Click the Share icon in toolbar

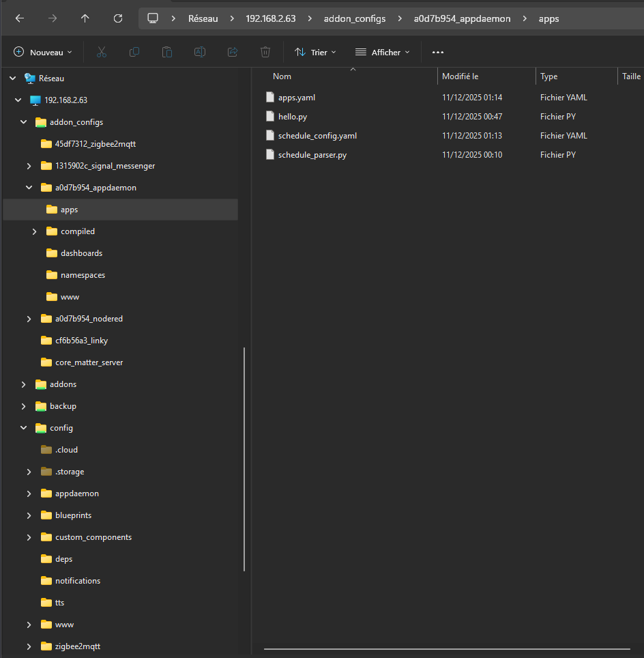(233, 52)
